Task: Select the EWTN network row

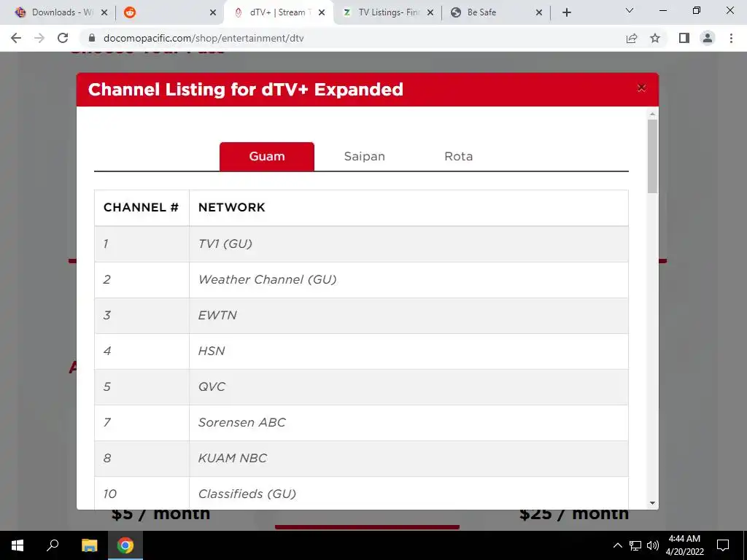Action: point(361,315)
